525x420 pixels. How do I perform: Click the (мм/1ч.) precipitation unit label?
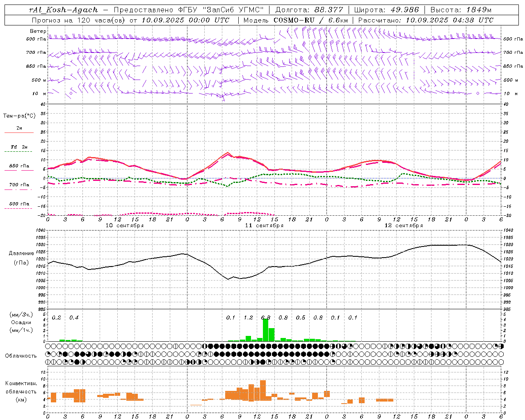[21, 330]
